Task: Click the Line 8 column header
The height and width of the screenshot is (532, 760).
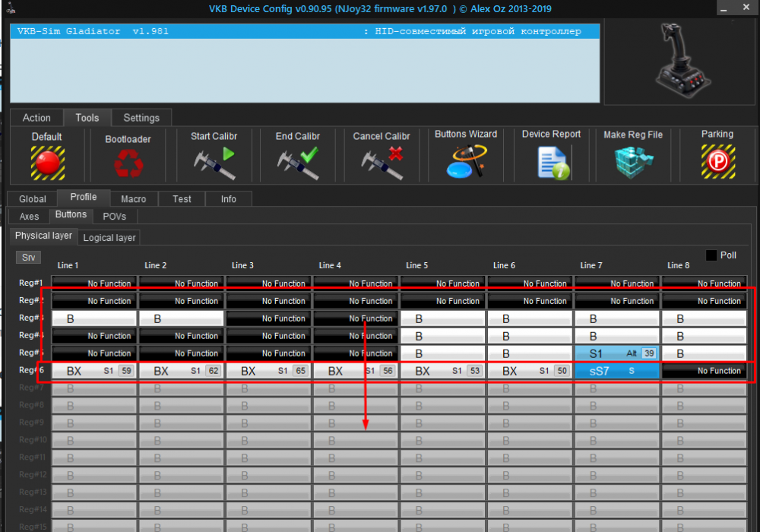Action: click(x=678, y=265)
